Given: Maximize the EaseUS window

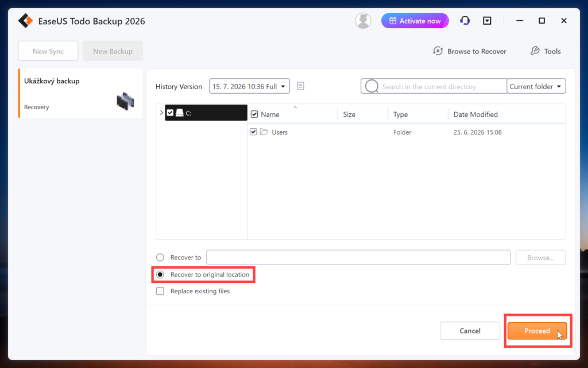Looking at the screenshot, I should pyautogui.click(x=541, y=21).
